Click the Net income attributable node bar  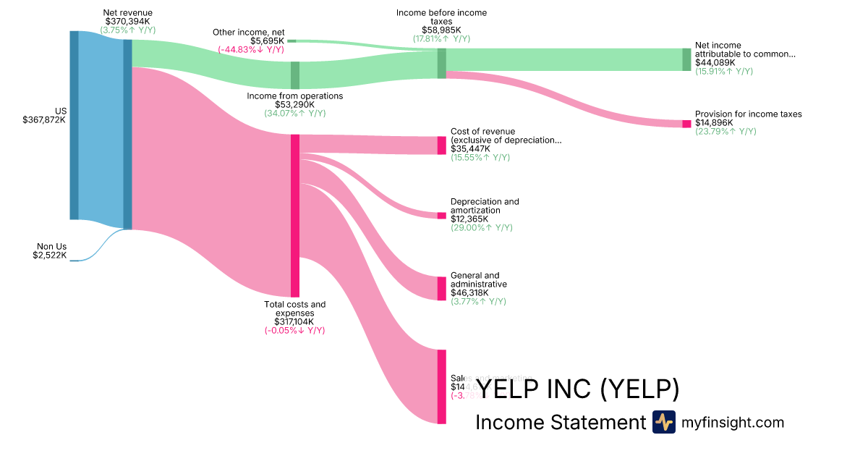point(686,59)
